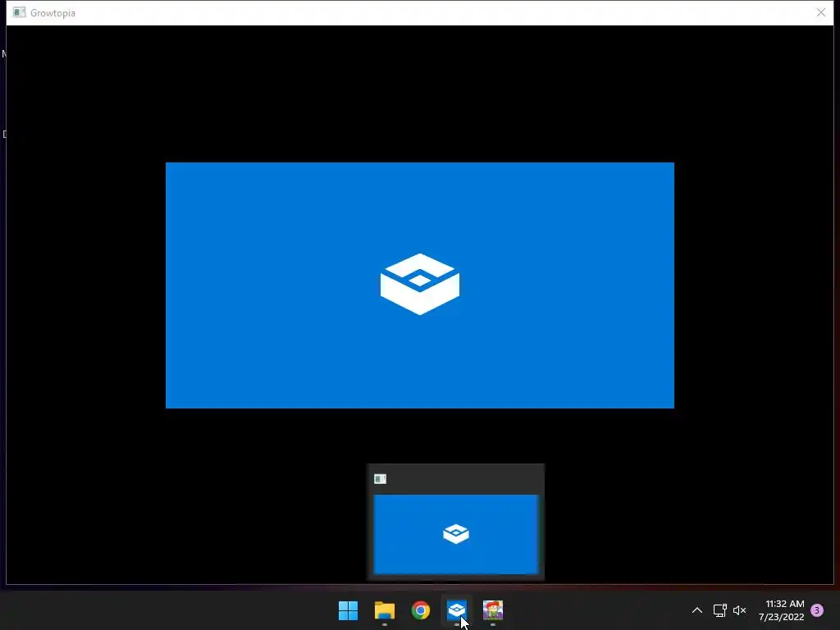Close the Growtopia window
This screenshot has width=840, height=630.
pos(820,12)
